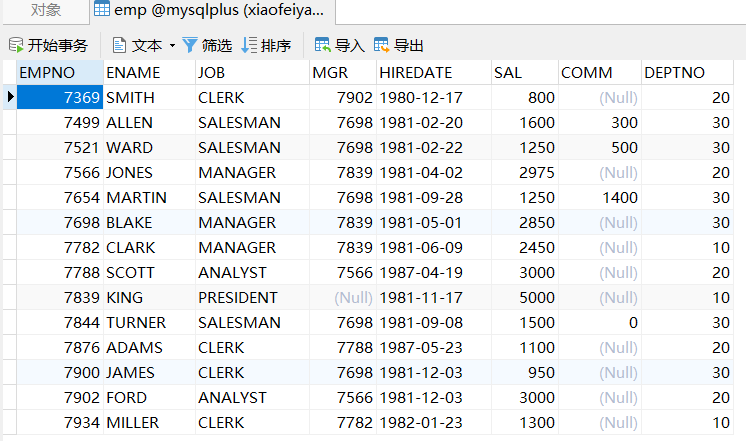This screenshot has width=746, height=441.
Task: Click the SCOTT name cell
Action: [149, 272]
